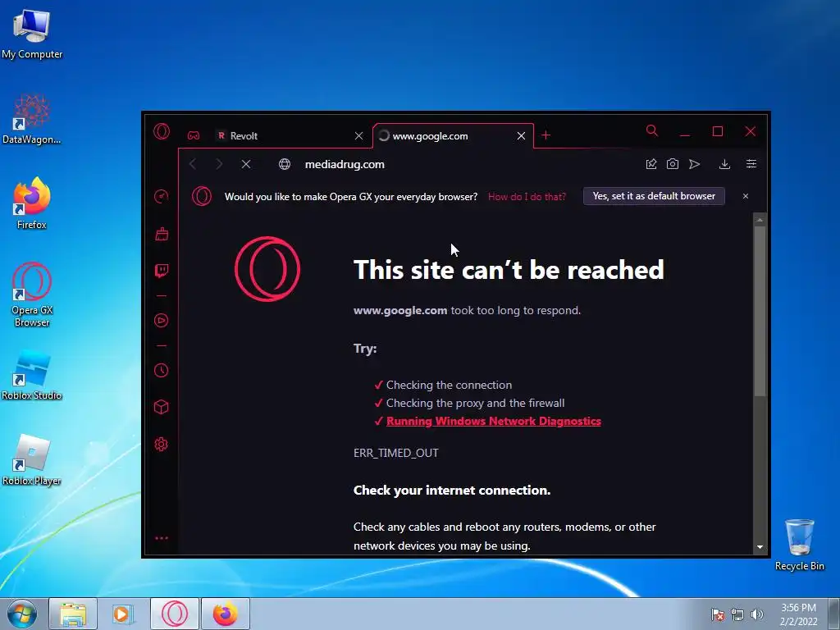Click 'How do I do that?' link

tap(527, 197)
